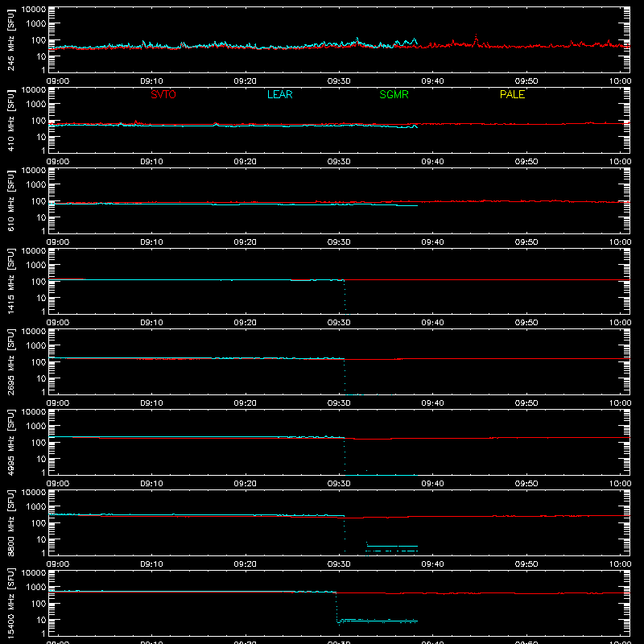This screenshot has width=644, height=644.
Task: Click 09:30 tick label under 8800 MHz plot
Action: [x=339, y=564]
